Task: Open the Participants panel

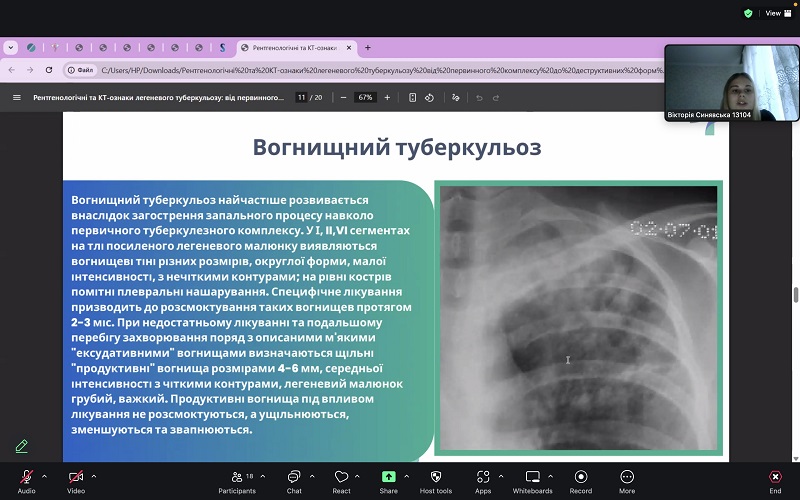Action: click(237, 477)
